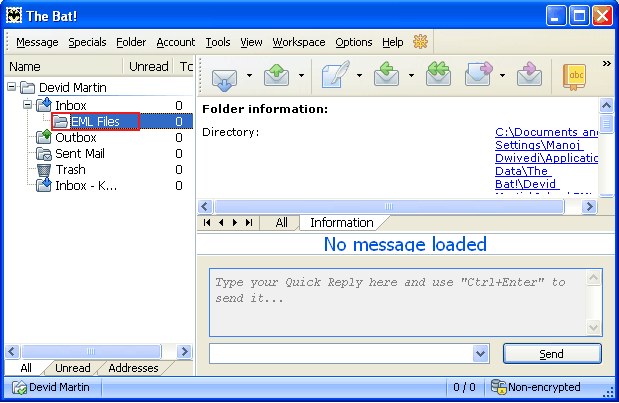This screenshot has height=403, width=619.
Task: Sort by the Unread column header
Action: [x=148, y=66]
